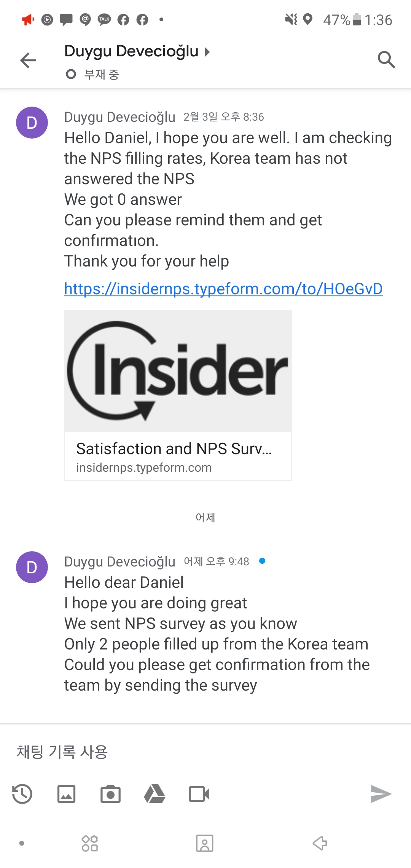411x868 pixels.
Task: Open recent apps navigation button
Action: [90, 843]
